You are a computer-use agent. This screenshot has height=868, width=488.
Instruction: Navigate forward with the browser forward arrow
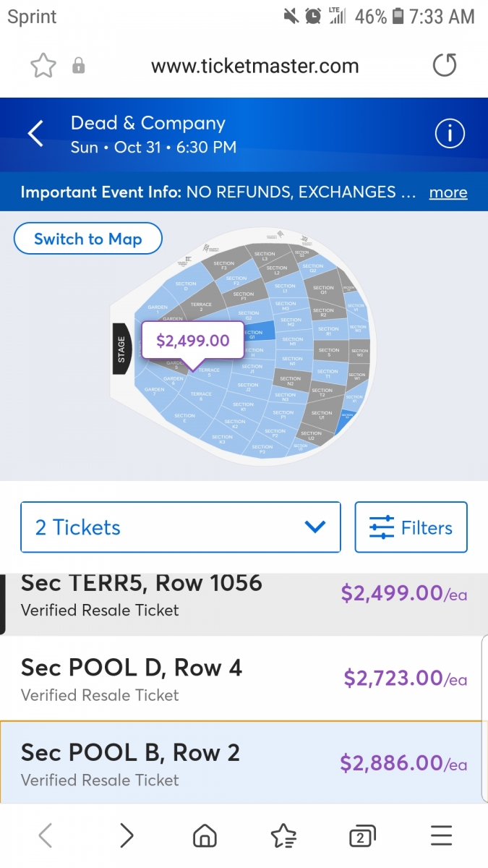(127, 836)
